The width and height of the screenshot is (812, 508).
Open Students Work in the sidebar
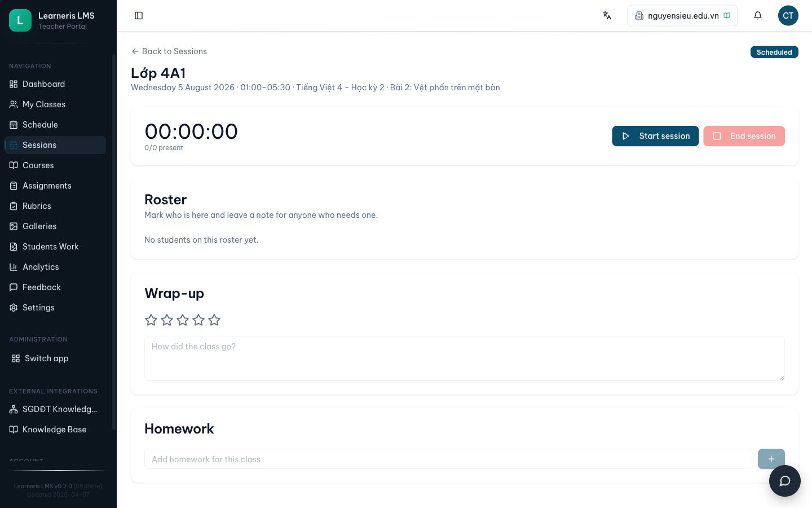pyautogui.click(x=55, y=247)
